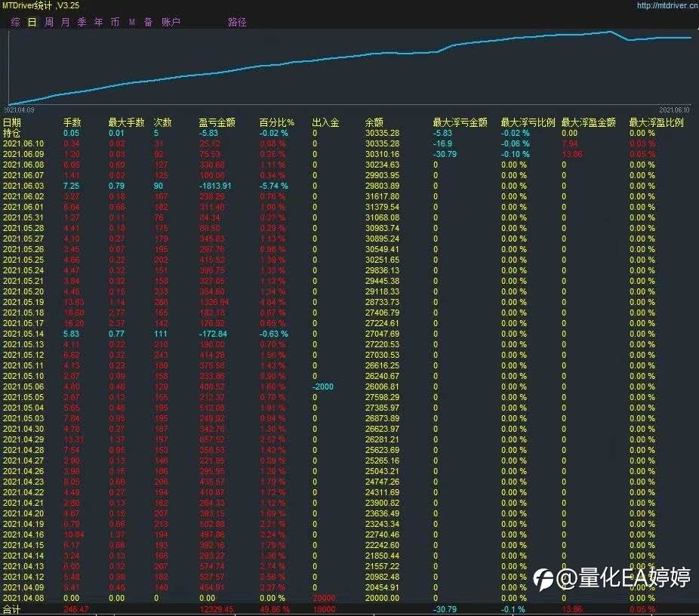This screenshot has width=699, height=616.
Task: Select the 2021.04.09 date row
Action: point(23,587)
